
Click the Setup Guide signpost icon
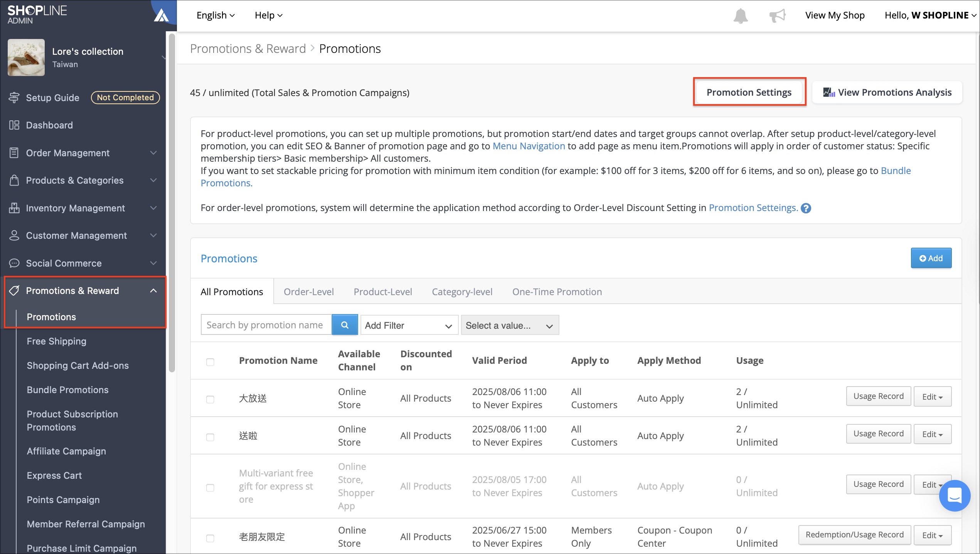click(x=14, y=98)
